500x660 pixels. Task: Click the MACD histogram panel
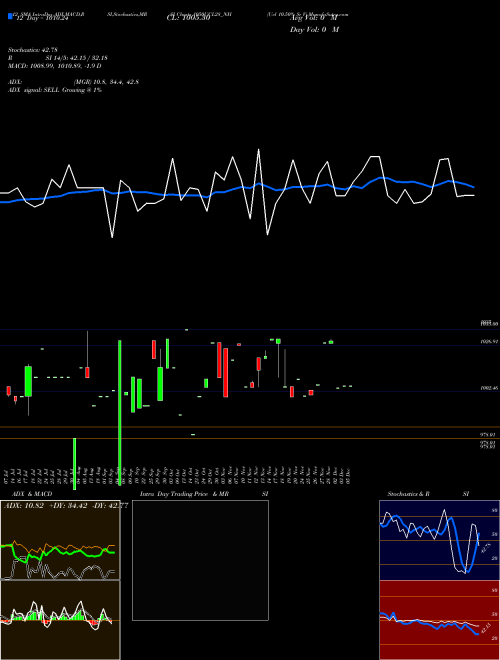(x=60, y=620)
